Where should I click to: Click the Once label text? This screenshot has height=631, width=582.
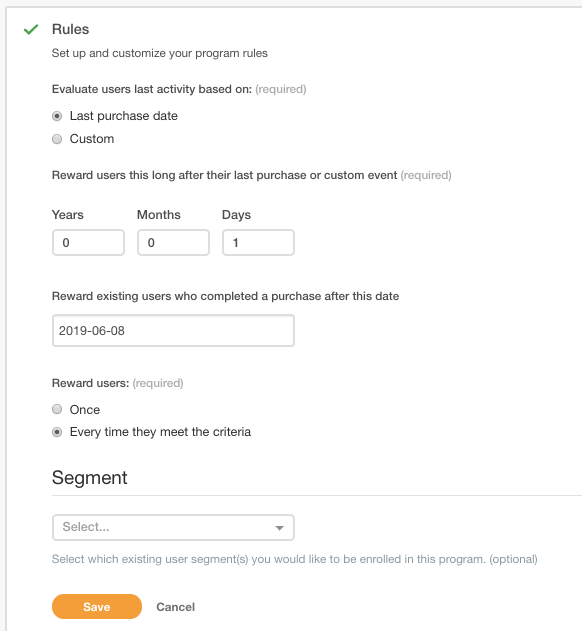tap(85, 410)
